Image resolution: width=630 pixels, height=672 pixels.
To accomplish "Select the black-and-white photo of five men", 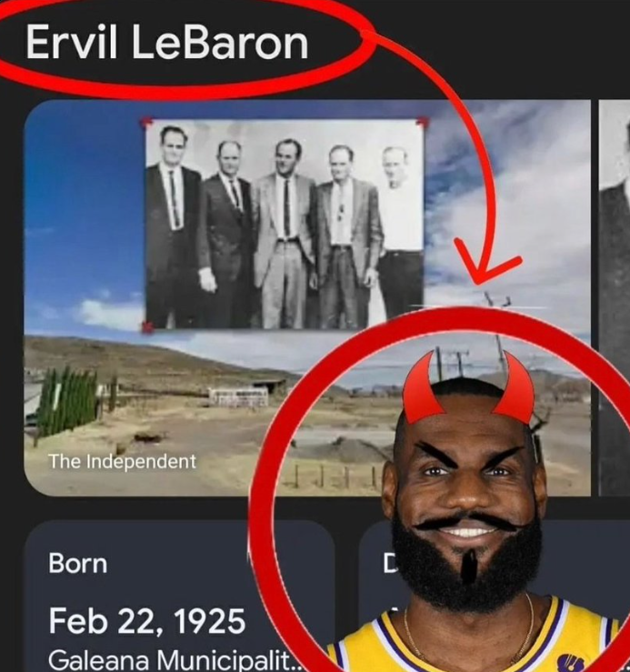I will point(285,225).
